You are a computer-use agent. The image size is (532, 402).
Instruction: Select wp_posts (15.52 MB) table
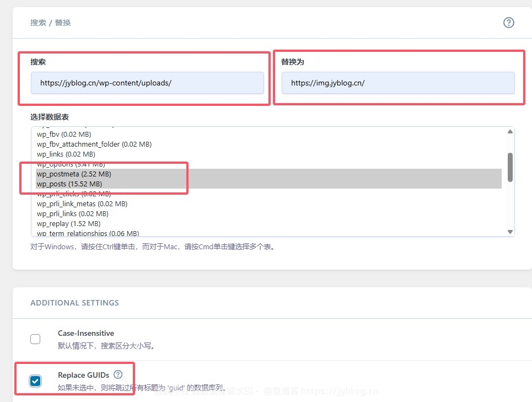point(268,184)
